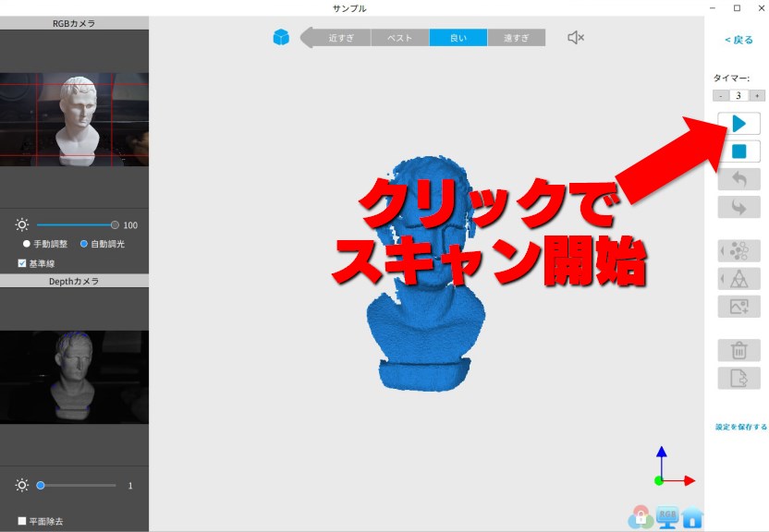Open the point cloud processing button

coord(739,251)
